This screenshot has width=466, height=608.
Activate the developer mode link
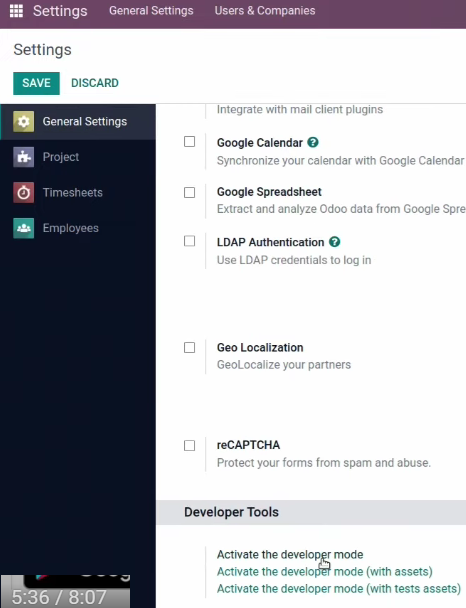tap(290, 554)
